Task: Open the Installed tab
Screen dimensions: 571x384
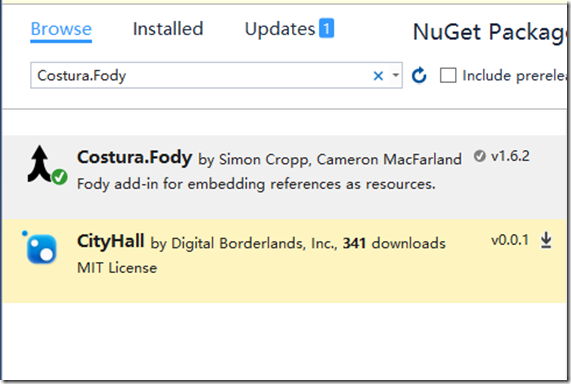Action: click(x=168, y=29)
